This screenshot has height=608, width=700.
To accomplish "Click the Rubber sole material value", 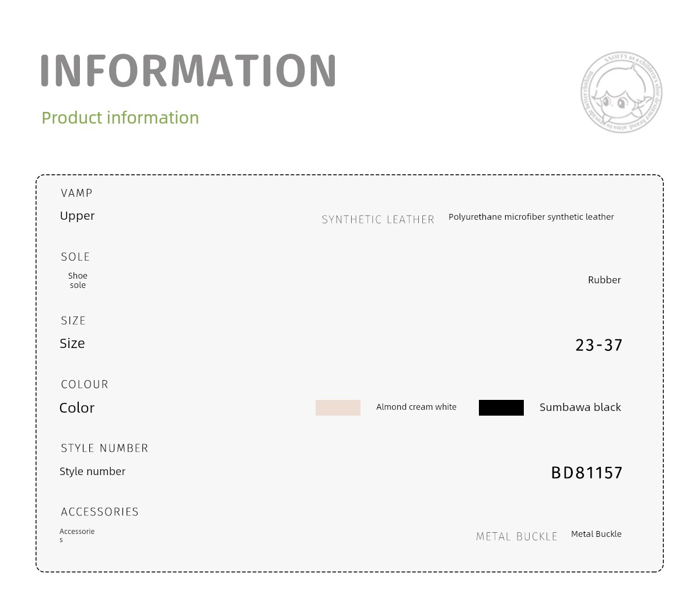I will pyautogui.click(x=604, y=280).
